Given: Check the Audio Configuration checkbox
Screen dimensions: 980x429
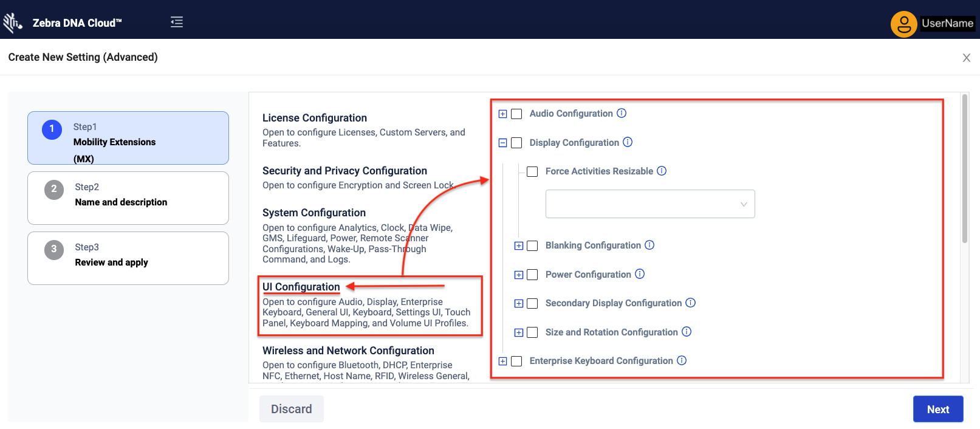Looking at the screenshot, I should [x=517, y=114].
